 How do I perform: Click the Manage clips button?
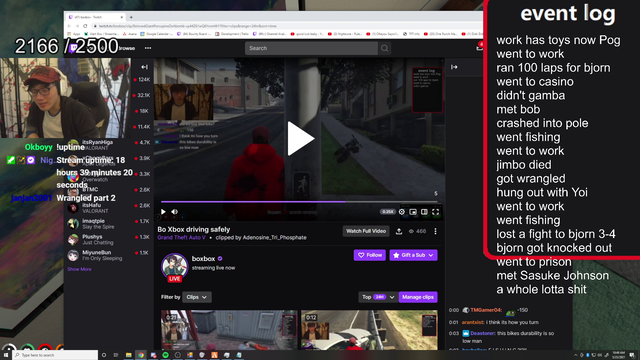[x=418, y=297]
